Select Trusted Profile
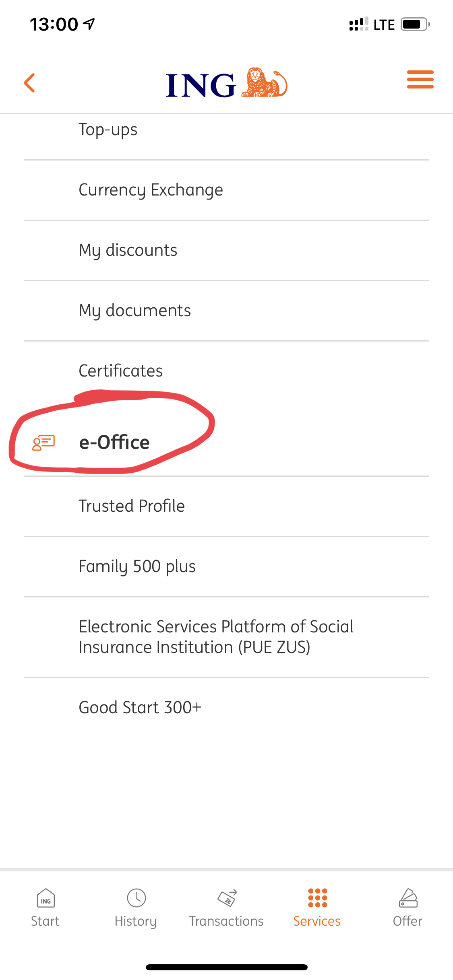 (132, 506)
